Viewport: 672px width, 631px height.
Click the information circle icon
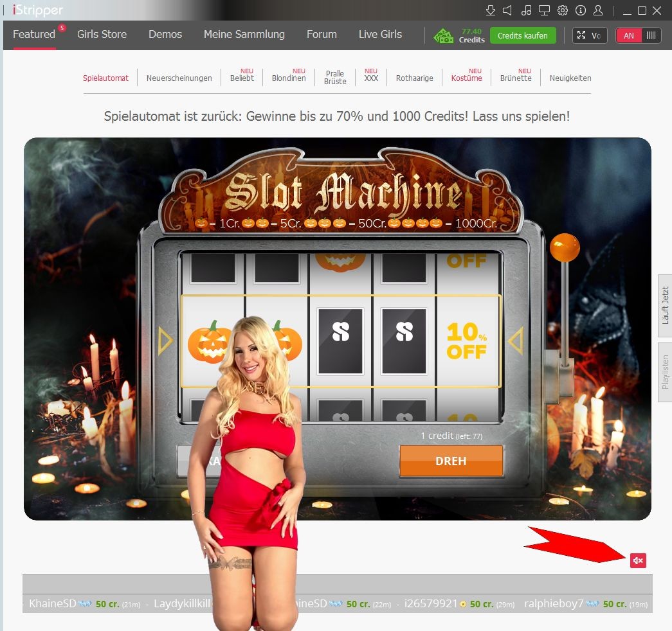[x=580, y=10]
